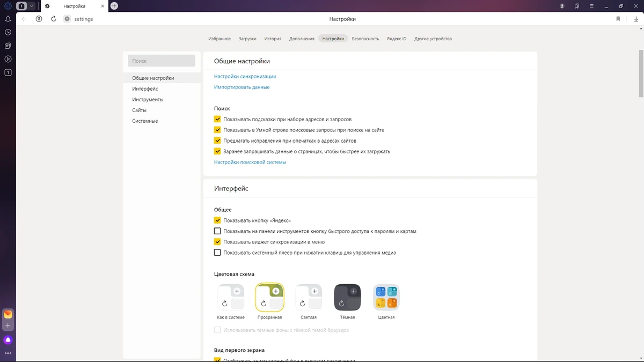Open Импортировать данные link
Viewport: 644px width, 362px height.
241,87
